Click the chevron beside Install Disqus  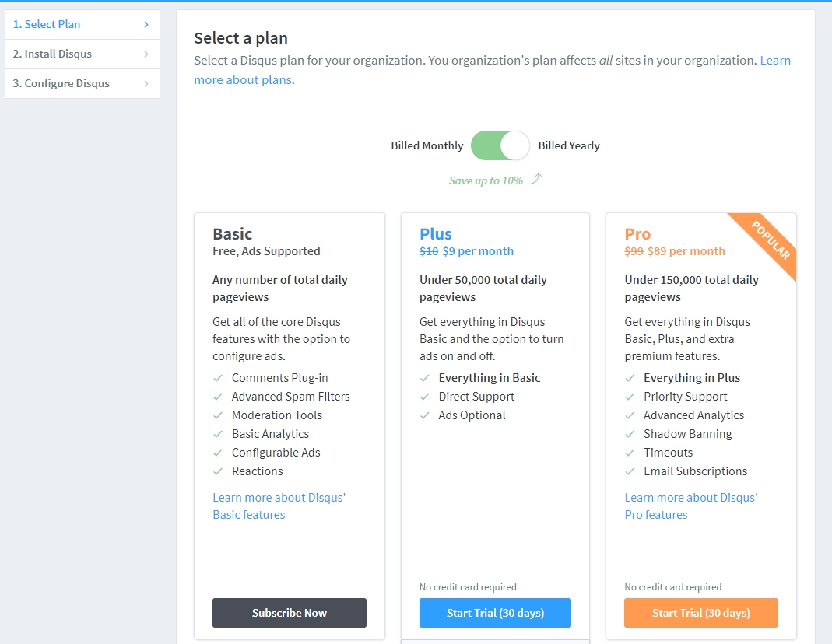click(146, 54)
